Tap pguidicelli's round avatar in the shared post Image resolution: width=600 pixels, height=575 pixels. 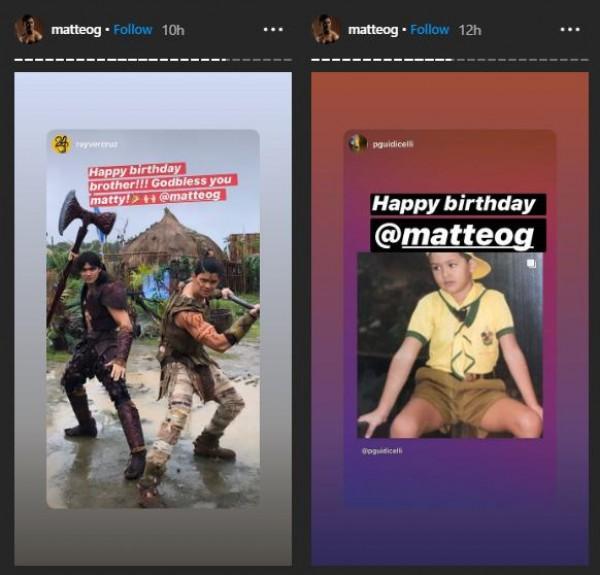(x=357, y=143)
